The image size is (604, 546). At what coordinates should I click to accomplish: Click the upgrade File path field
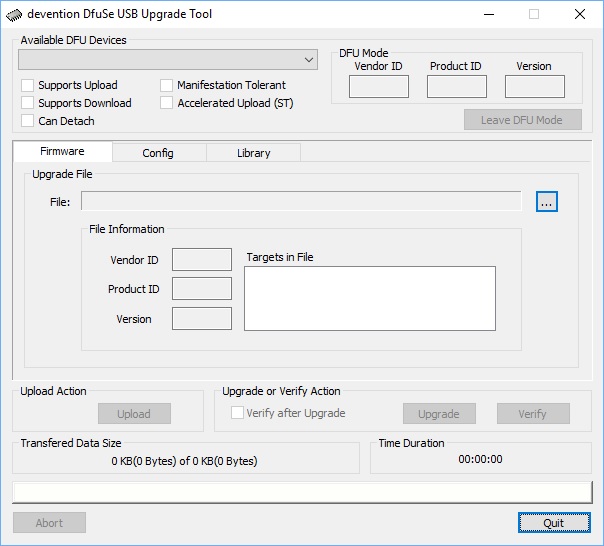tap(301, 201)
